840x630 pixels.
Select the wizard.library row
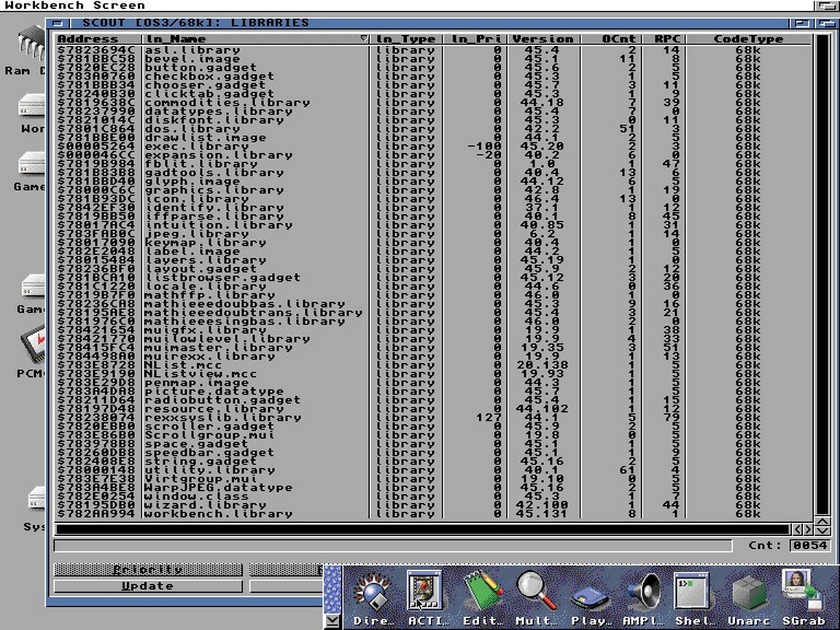tap(433, 505)
